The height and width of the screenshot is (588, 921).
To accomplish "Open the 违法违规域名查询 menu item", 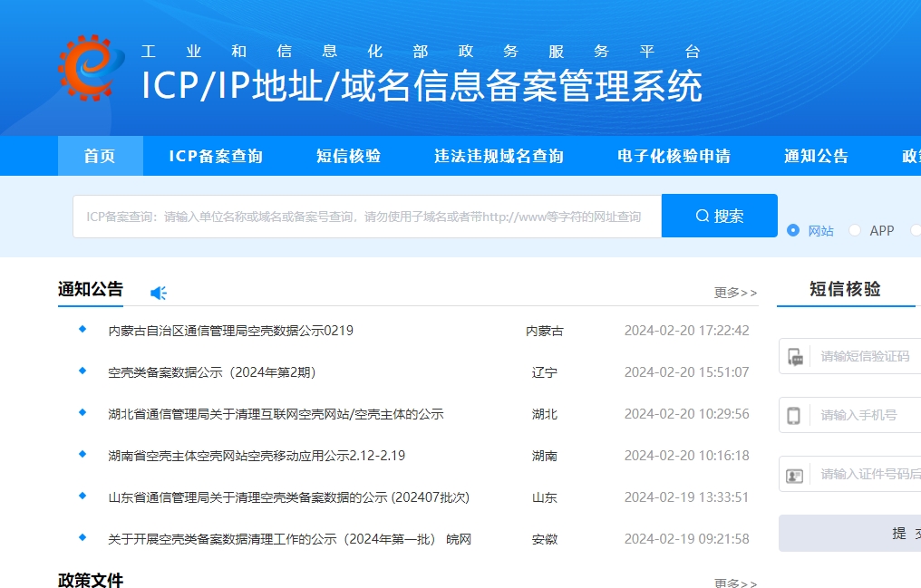I will coord(497,155).
